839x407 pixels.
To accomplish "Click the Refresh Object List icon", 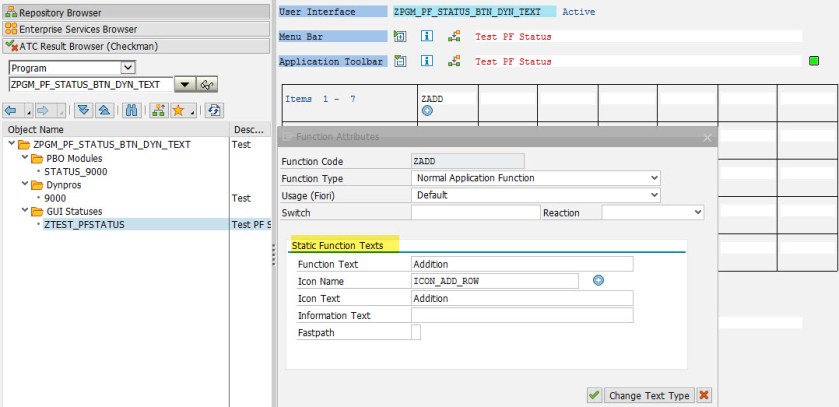I will 214,110.
